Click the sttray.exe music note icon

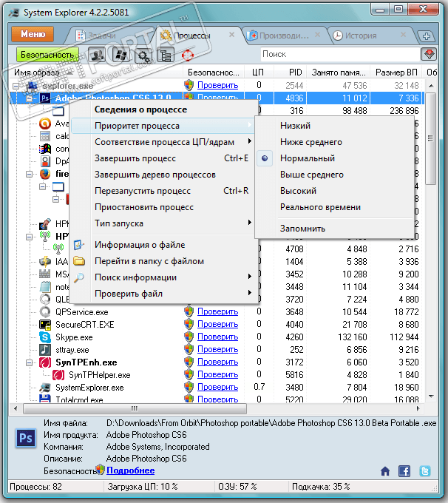pos(45,350)
